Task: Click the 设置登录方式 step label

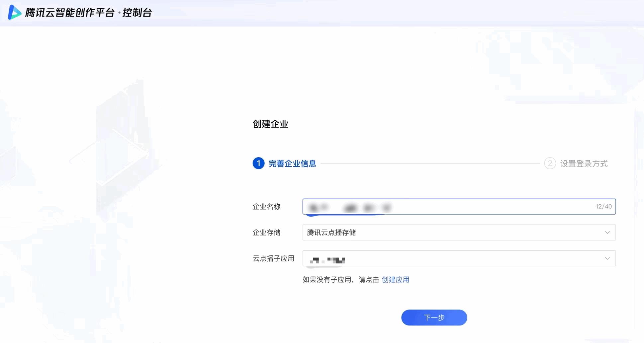Action: (584, 164)
